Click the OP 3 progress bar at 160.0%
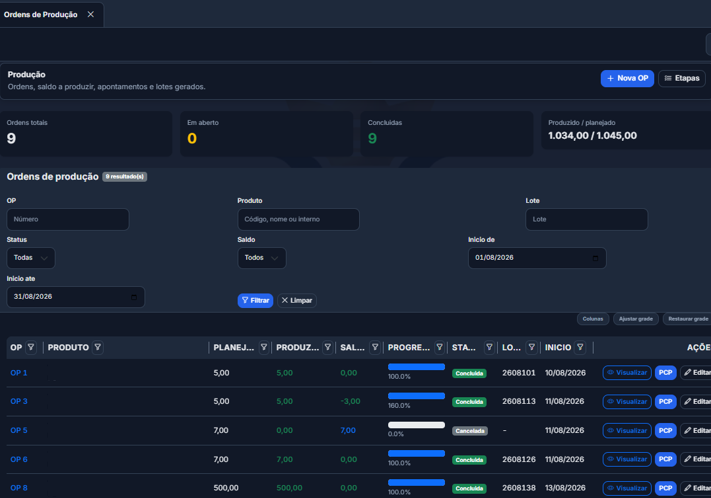This screenshot has height=498, width=711. (x=416, y=396)
